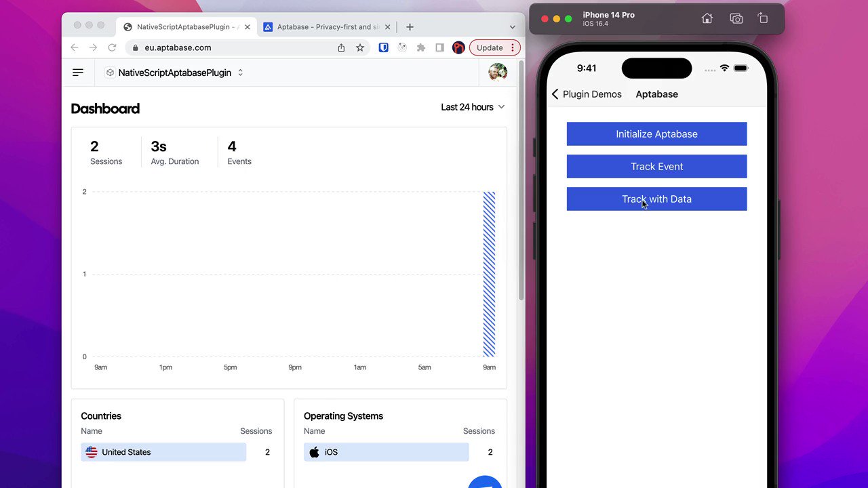The image size is (868, 488).
Task: Click the Update browser button
Action: tap(490, 47)
